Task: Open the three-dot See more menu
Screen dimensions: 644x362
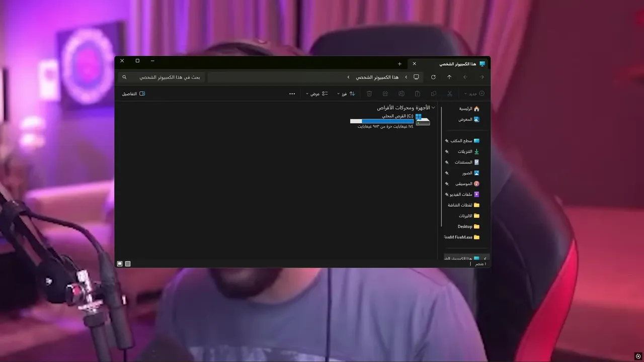Action: 292,94
